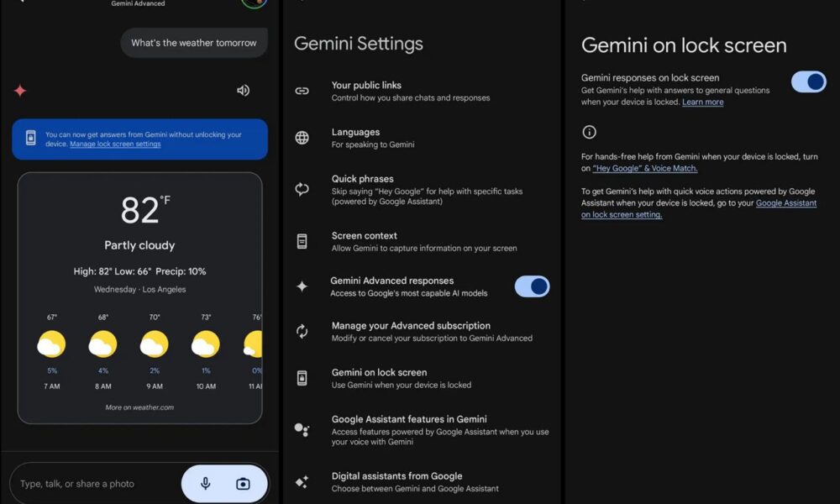Tap Wednesday · Los Angeles text
Image resolution: width=840 pixels, height=504 pixels.
coord(139,289)
